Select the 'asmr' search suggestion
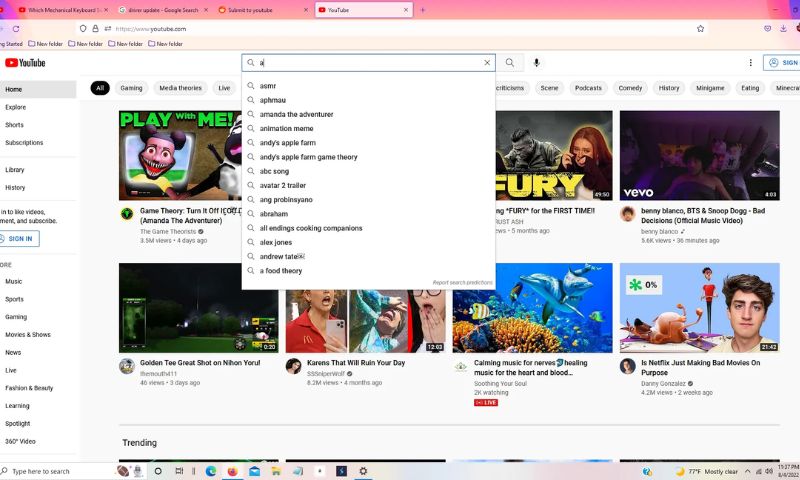Image resolution: width=800 pixels, height=480 pixels. (268, 86)
